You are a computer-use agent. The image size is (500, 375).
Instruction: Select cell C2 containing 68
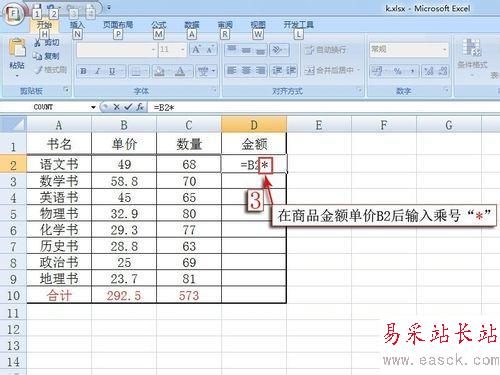point(189,164)
